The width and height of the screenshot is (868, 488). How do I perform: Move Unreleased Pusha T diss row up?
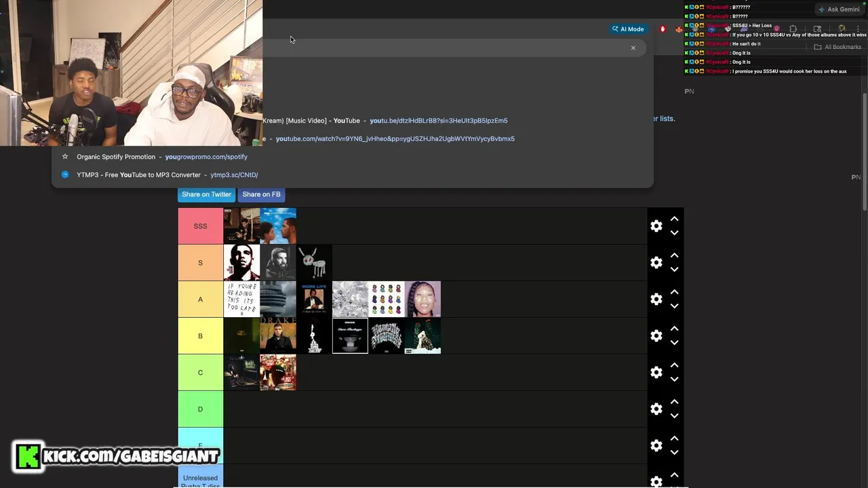coord(675,475)
